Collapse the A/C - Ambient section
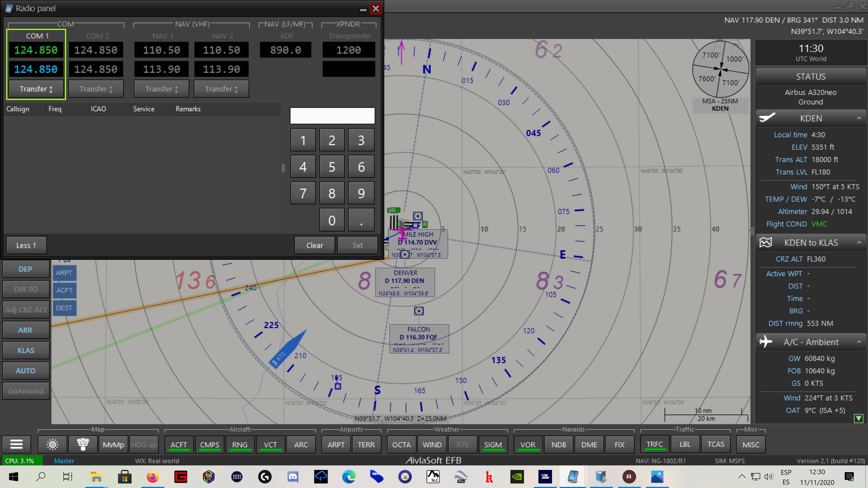Viewport: 868px width, 488px height. 859,342
